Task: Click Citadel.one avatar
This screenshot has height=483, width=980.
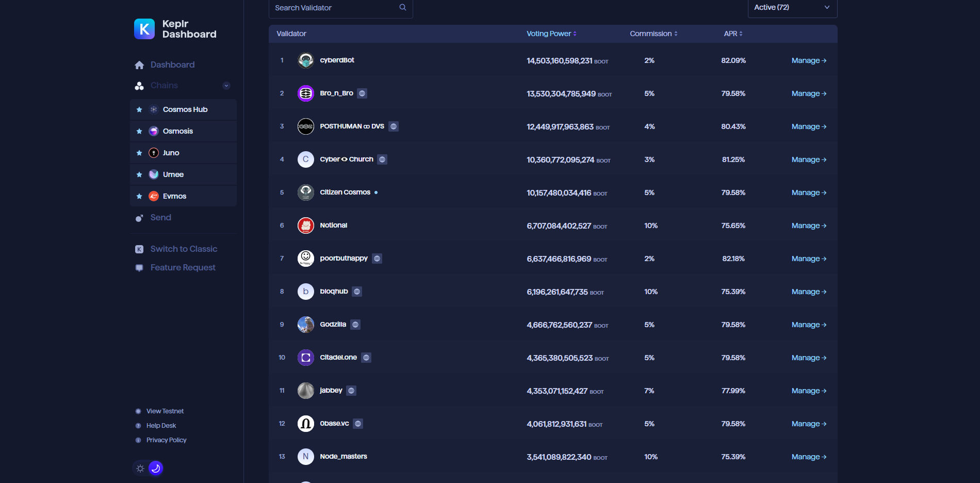Action: [x=306, y=358]
